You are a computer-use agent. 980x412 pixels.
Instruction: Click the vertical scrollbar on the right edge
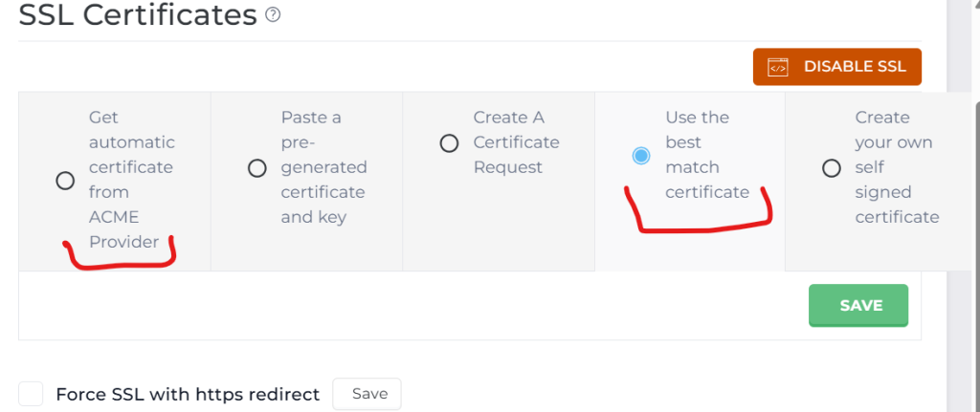click(974, 239)
